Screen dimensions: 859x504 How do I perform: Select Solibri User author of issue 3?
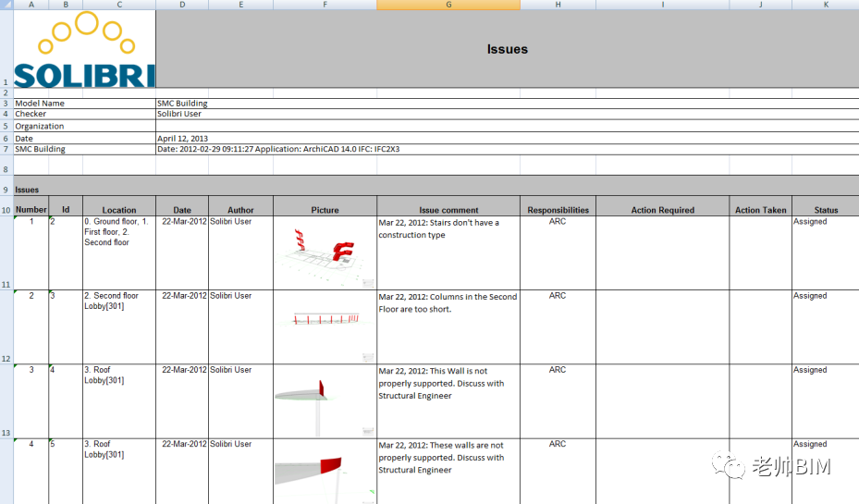click(x=240, y=401)
